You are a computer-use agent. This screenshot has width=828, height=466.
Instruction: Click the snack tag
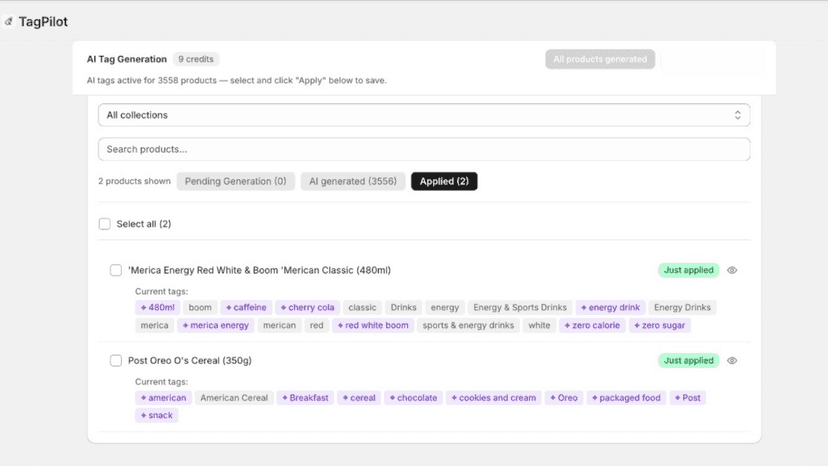(157, 415)
